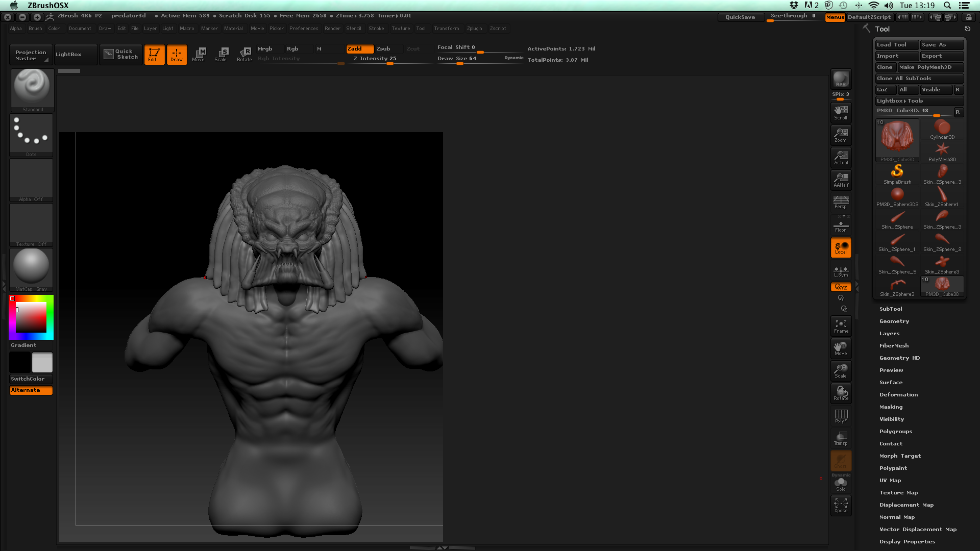The image size is (980, 551).
Task: Pick a color in the color picker
Action: pyautogui.click(x=31, y=317)
